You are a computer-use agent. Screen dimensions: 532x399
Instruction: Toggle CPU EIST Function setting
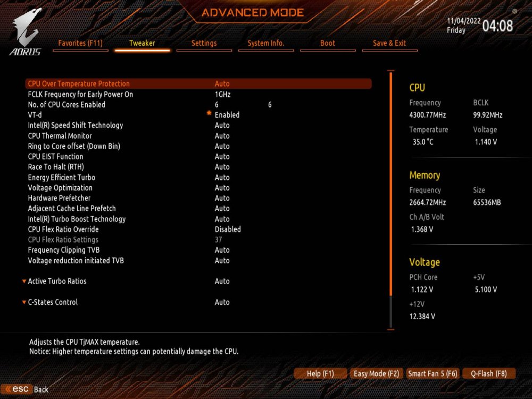222,157
